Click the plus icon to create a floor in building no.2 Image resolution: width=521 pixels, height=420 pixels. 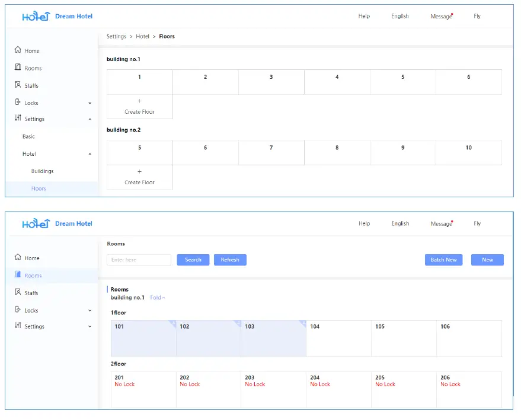(139, 172)
